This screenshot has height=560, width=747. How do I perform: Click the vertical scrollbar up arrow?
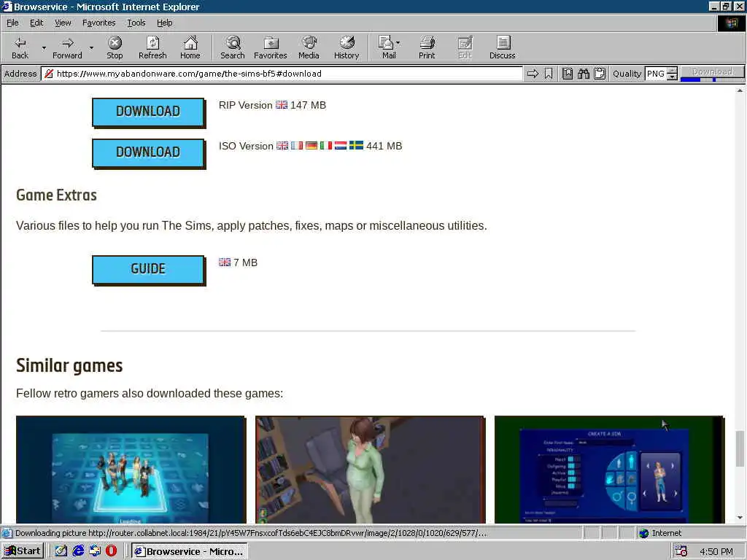click(740, 90)
